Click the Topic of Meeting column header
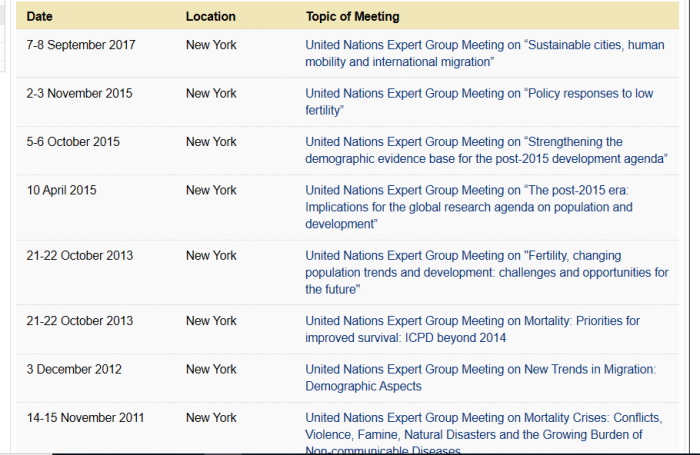Image resolution: width=700 pixels, height=455 pixels. (353, 17)
